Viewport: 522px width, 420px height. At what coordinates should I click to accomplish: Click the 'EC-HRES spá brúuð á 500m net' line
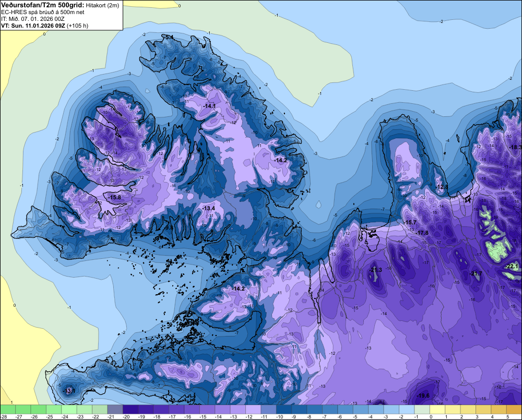[43, 12]
